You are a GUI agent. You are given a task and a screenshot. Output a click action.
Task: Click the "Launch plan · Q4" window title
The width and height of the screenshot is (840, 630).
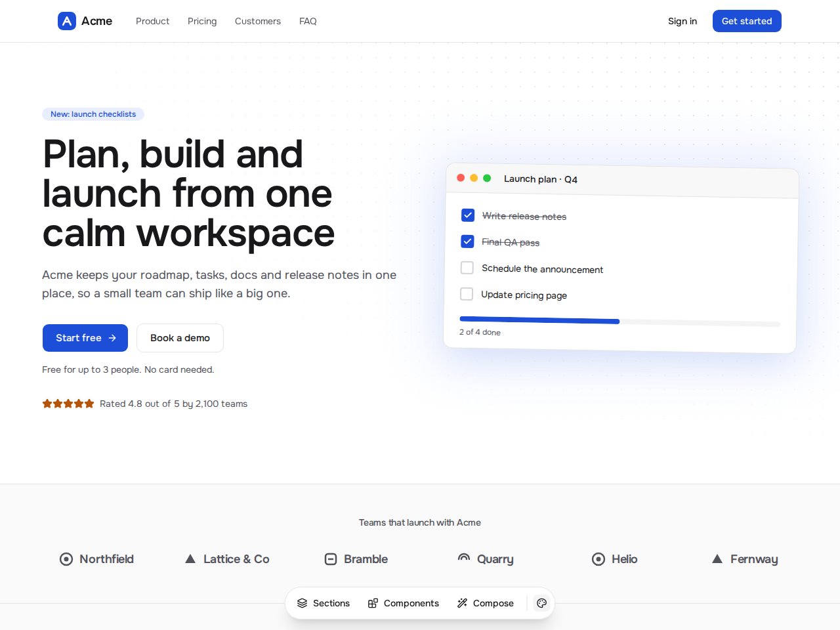click(541, 179)
